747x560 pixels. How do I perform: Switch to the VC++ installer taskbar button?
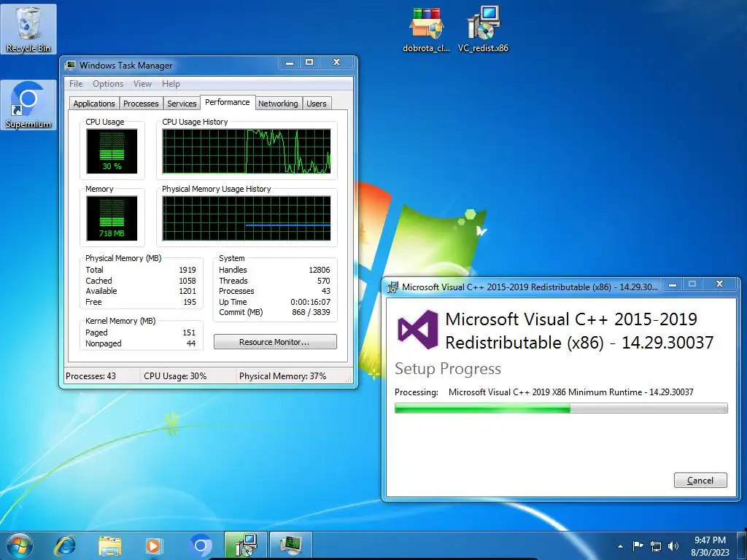pos(246,545)
